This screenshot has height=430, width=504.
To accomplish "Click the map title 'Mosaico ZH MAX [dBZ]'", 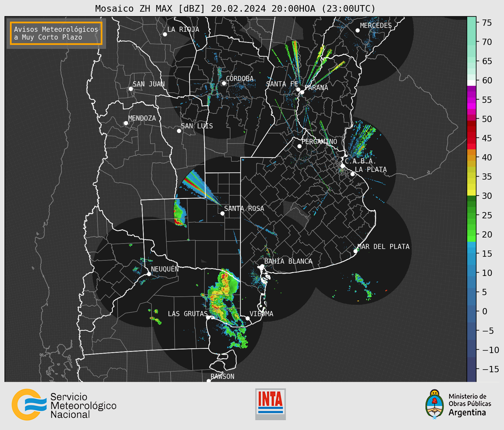I will [150, 9].
